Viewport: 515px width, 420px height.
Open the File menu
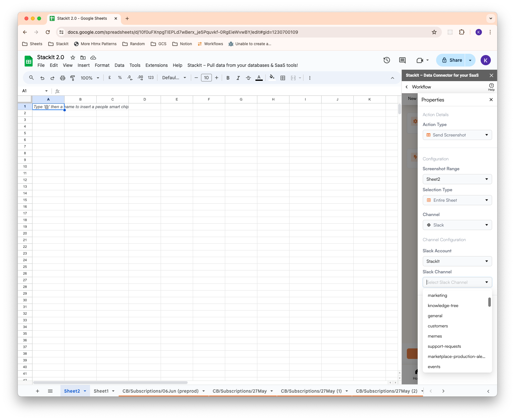pos(41,65)
